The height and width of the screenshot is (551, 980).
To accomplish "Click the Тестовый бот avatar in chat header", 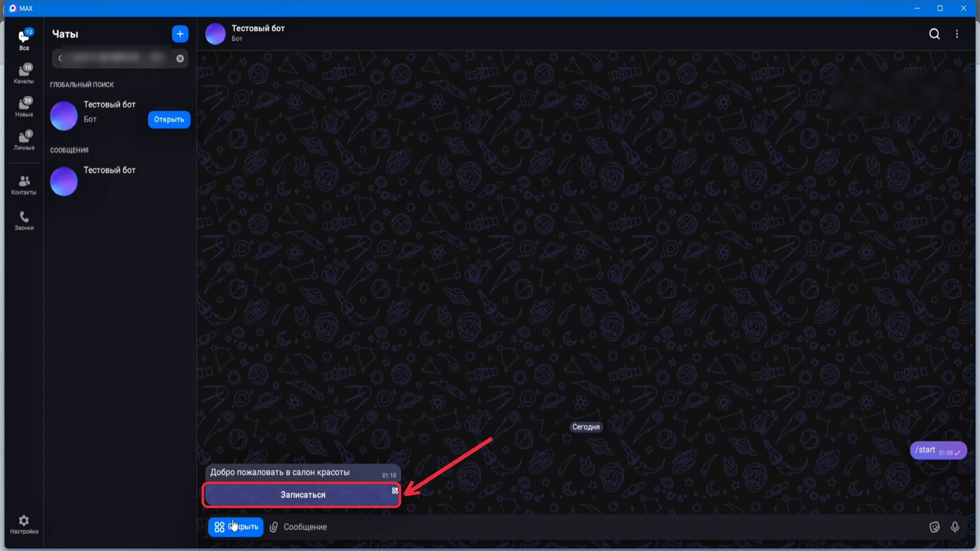I will 215,34.
